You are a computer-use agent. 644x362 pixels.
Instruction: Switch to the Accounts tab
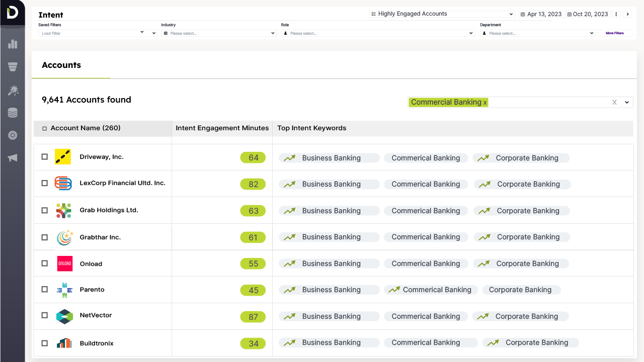(x=61, y=65)
